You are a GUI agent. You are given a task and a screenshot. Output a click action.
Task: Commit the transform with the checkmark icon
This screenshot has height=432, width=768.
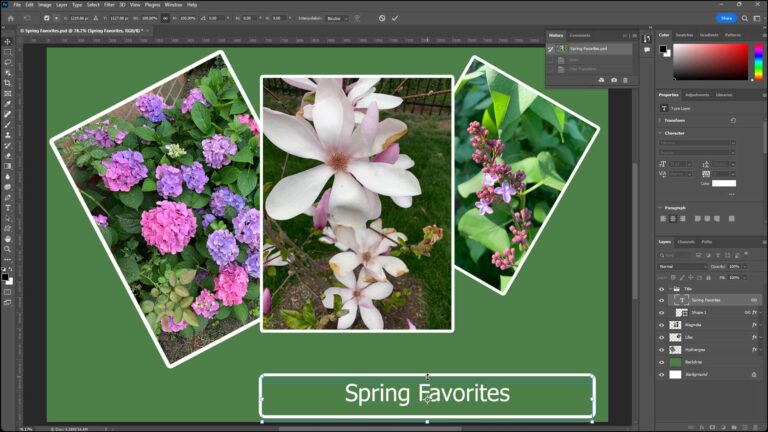[x=395, y=18]
